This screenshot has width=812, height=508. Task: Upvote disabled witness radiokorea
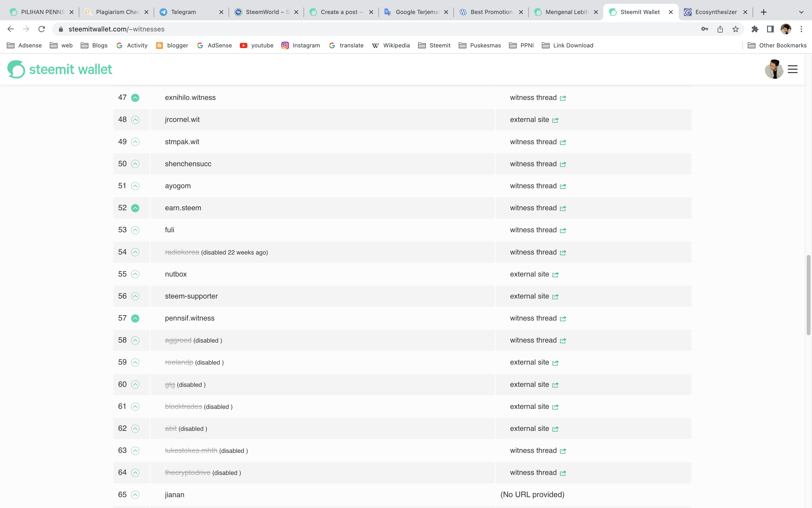(135, 252)
